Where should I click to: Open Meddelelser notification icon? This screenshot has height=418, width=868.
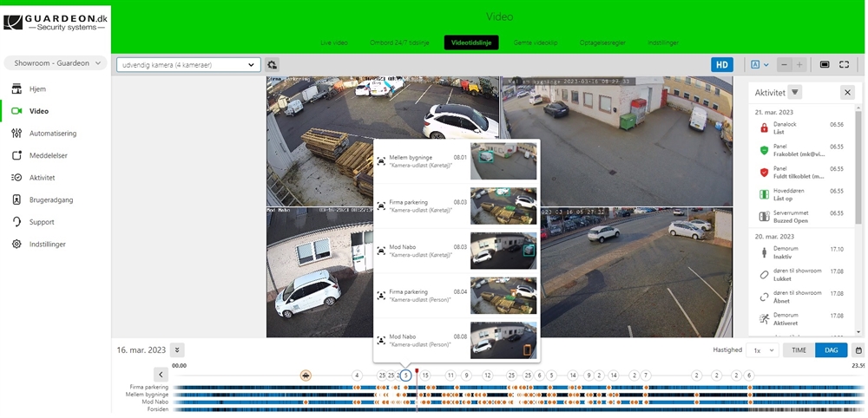tap(16, 155)
